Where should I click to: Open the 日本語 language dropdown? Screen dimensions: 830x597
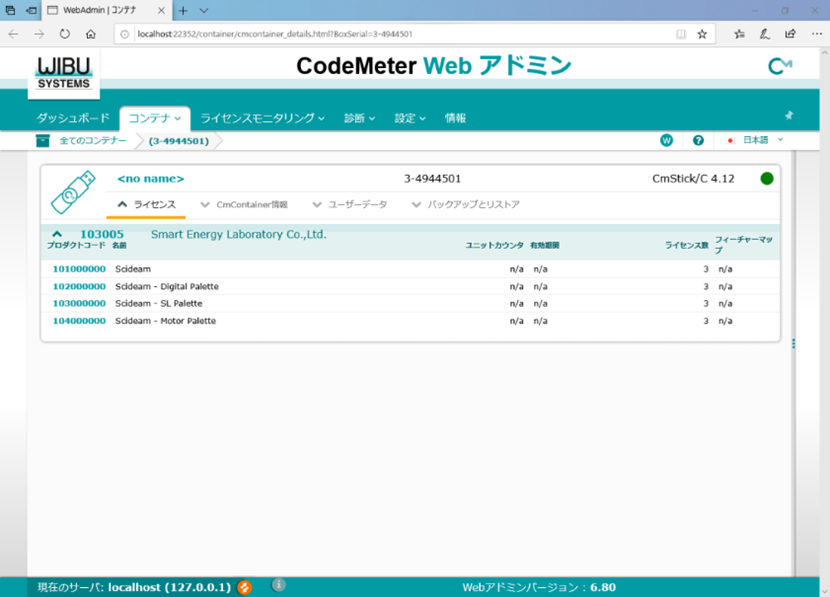tap(762, 140)
